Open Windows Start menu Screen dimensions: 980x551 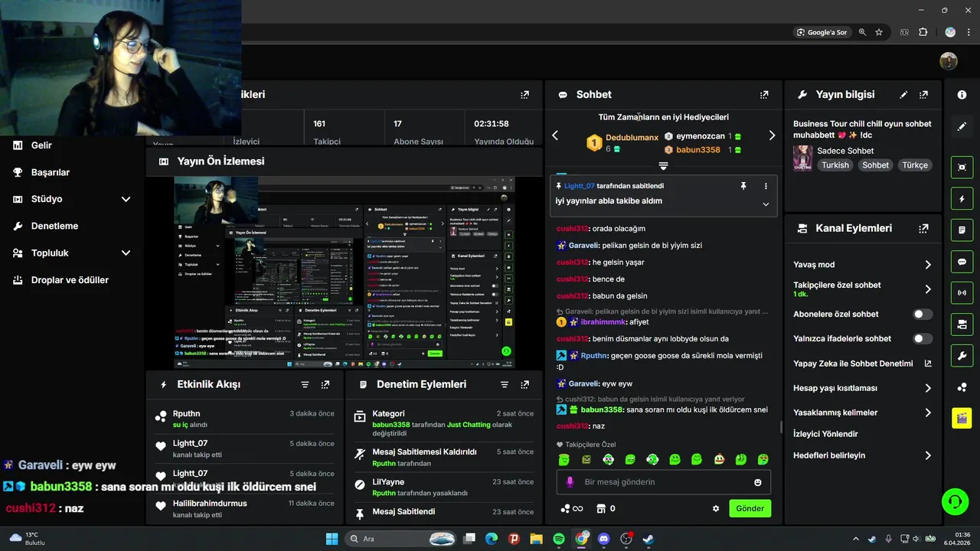coord(332,539)
